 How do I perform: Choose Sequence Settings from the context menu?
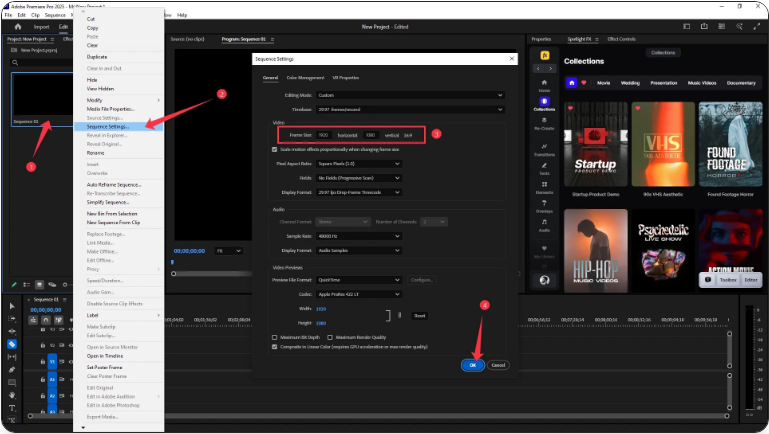(106, 126)
